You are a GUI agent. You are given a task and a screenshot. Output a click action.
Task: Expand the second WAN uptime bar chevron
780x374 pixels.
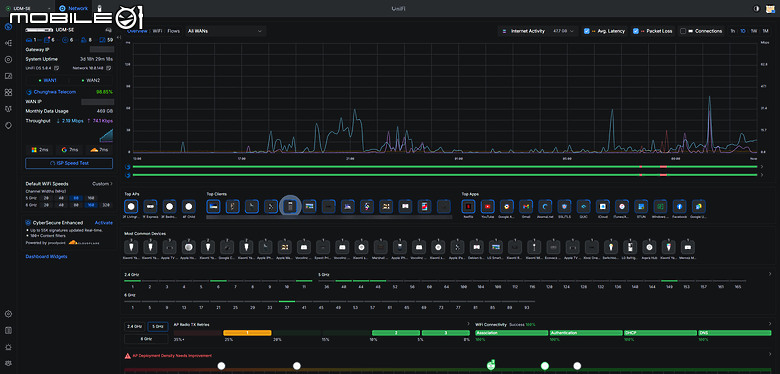(x=763, y=175)
